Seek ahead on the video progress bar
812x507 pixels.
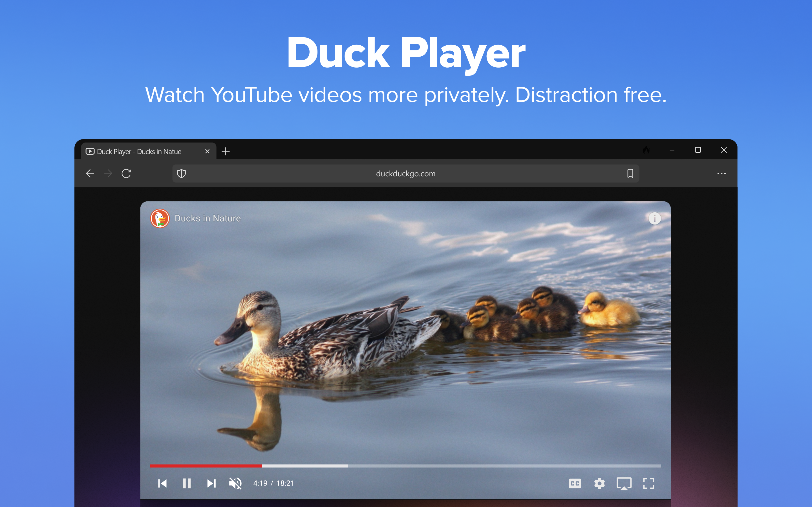coord(403,466)
